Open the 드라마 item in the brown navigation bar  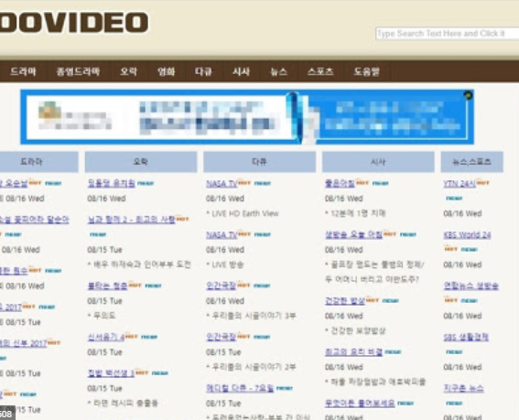(23, 71)
